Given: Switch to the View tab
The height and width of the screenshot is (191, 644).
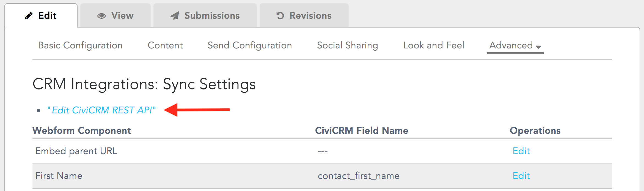Looking at the screenshot, I should coord(115,15).
